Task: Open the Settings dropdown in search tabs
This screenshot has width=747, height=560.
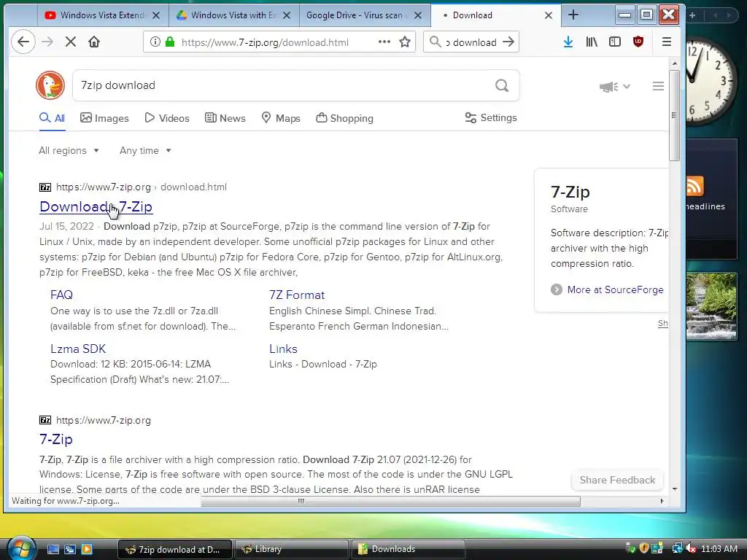Action: (x=491, y=117)
